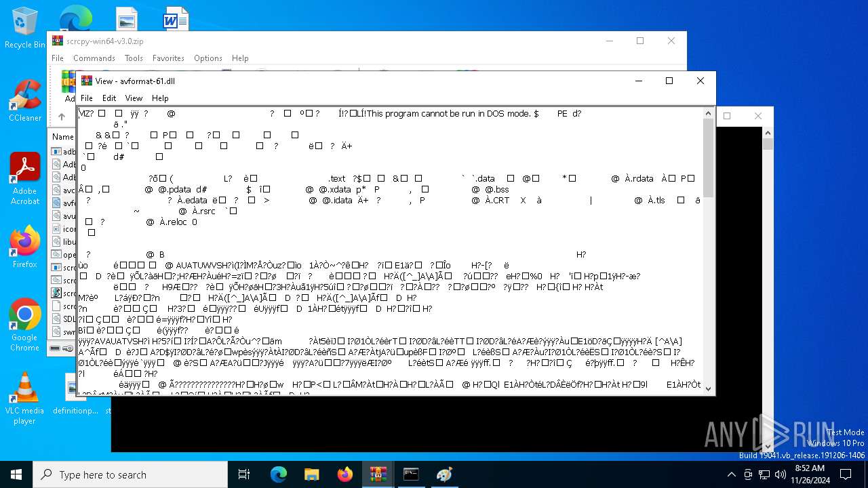This screenshot has height=488, width=868.
Task: Open the Action Center notifications icon
Action: pos(846,474)
